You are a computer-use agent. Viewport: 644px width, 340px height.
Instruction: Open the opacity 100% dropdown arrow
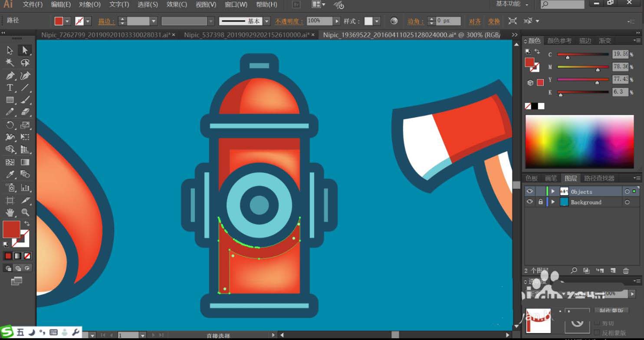click(x=336, y=21)
